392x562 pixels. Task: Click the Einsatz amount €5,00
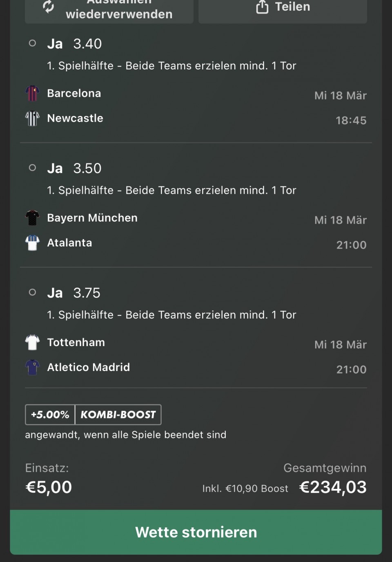tap(49, 487)
